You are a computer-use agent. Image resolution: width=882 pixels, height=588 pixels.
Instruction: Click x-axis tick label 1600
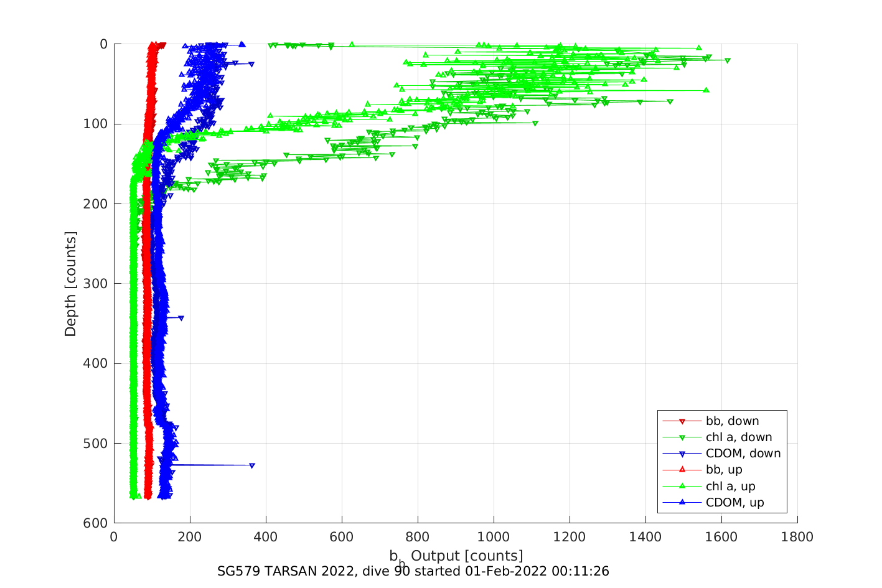pyautogui.click(x=721, y=537)
